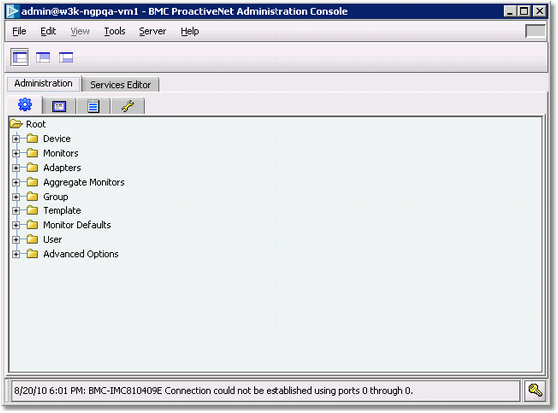Screen dimensions: 558x413
Task: Select the blue gear settings tab icon
Action: (x=25, y=105)
